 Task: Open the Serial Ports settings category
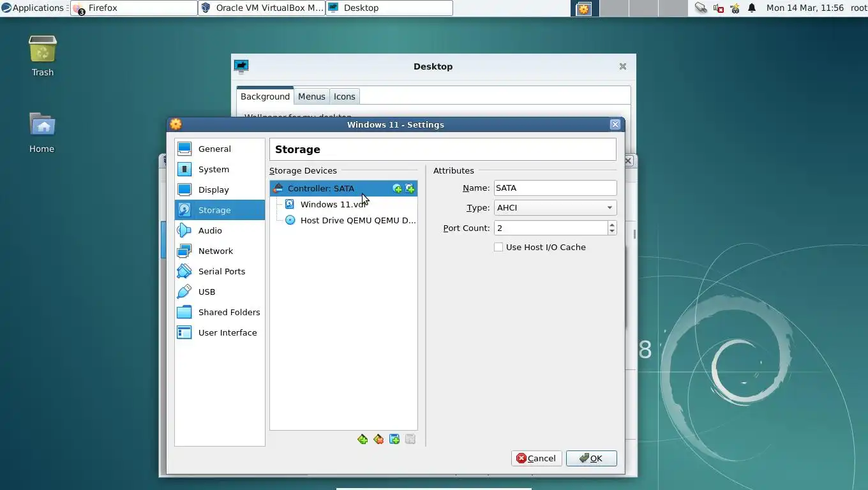coord(220,271)
